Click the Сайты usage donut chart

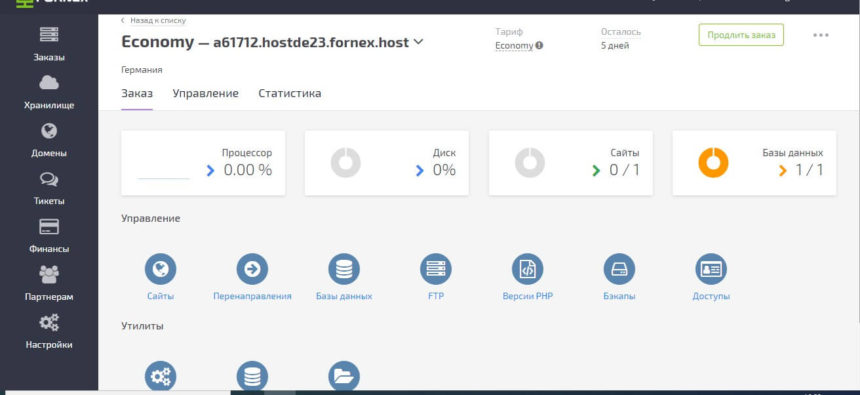tap(530, 163)
